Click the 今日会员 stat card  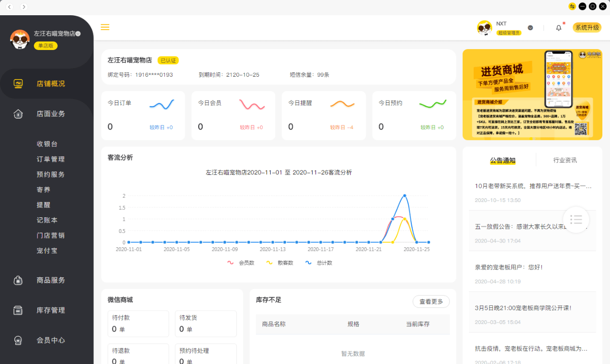(234, 115)
